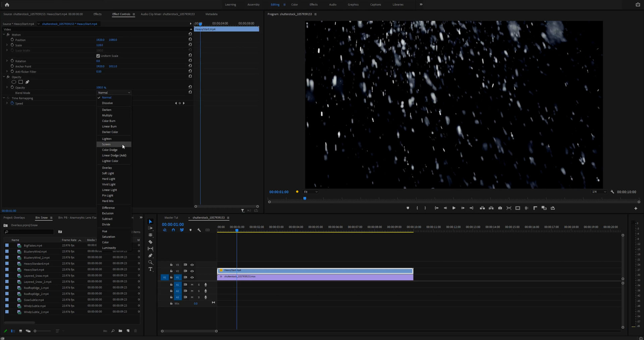Image resolution: width=644 pixels, height=340 pixels.
Task: Click the project panel zoom slider
Action: coord(35,331)
